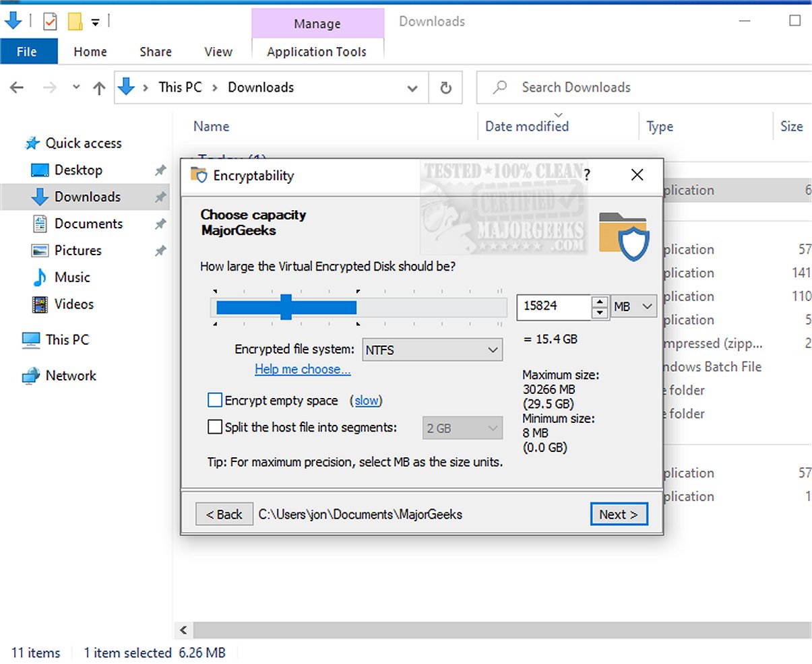Click the blue download arrow title bar icon
Screen dimensions: 812x664
[x=13, y=22]
